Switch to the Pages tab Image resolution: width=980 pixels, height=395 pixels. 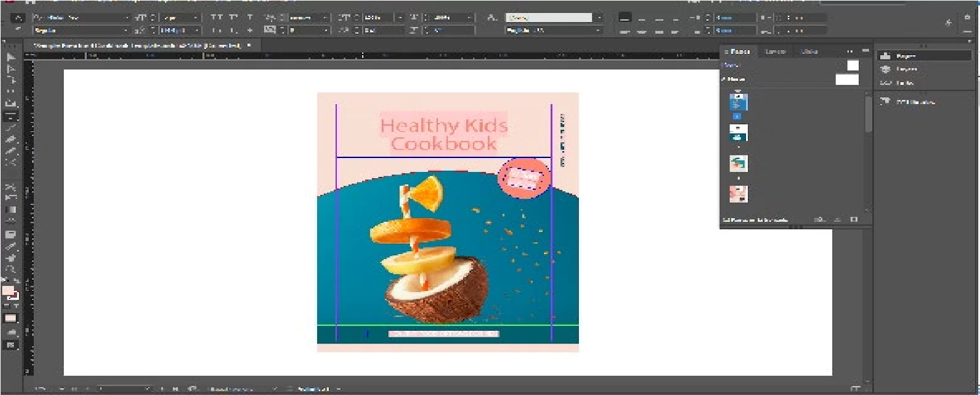point(739,51)
